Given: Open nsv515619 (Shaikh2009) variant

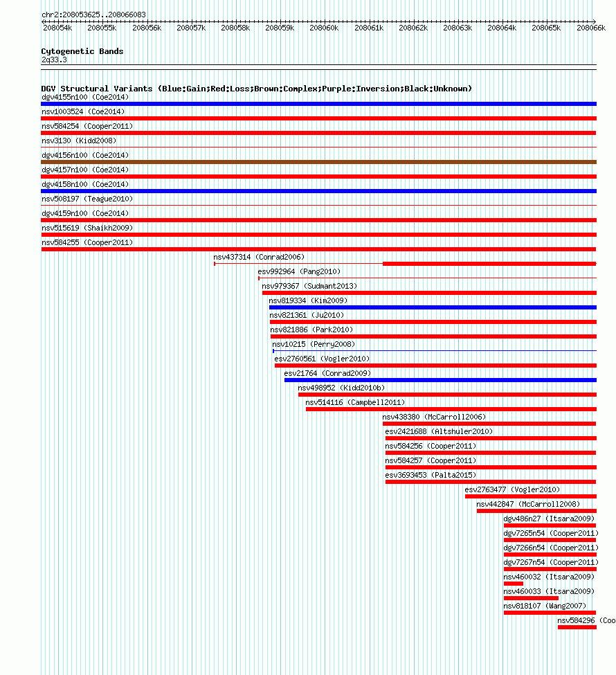Looking at the screenshot, I should pyautogui.click(x=87, y=228).
